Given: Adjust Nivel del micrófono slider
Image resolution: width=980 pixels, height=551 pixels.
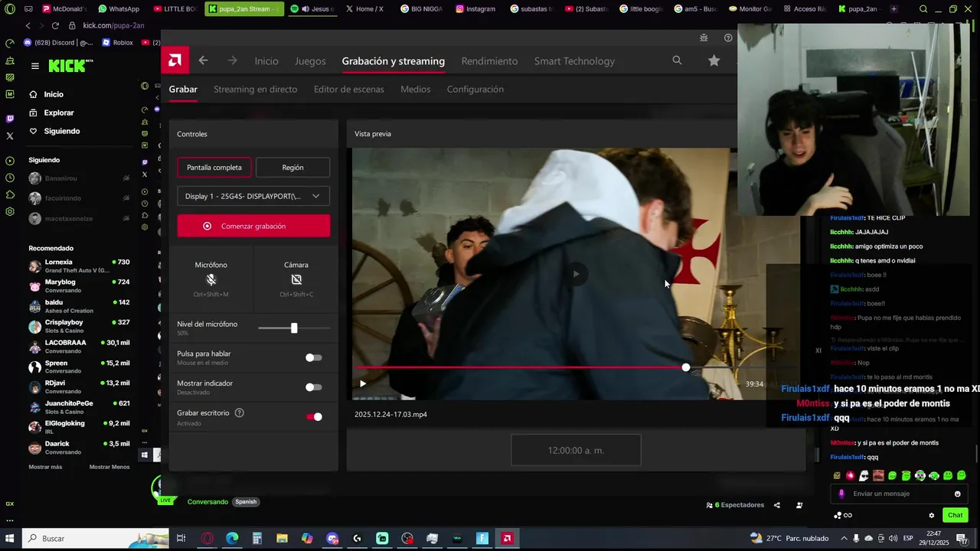Looking at the screenshot, I should pos(294,328).
